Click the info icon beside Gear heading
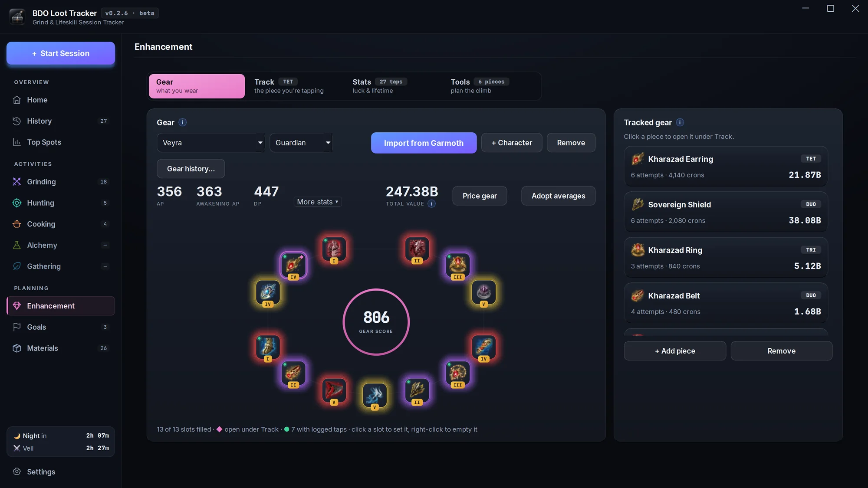Screen dimensions: 868x488 point(183,122)
